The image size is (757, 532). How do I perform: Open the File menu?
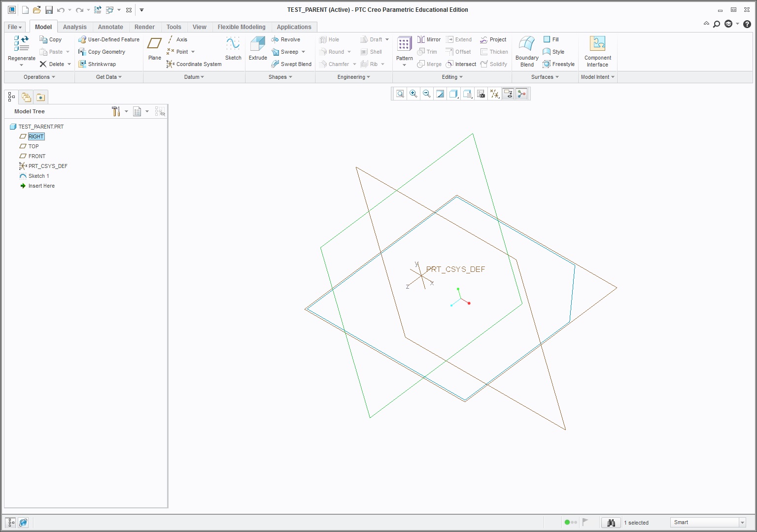point(15,27)
